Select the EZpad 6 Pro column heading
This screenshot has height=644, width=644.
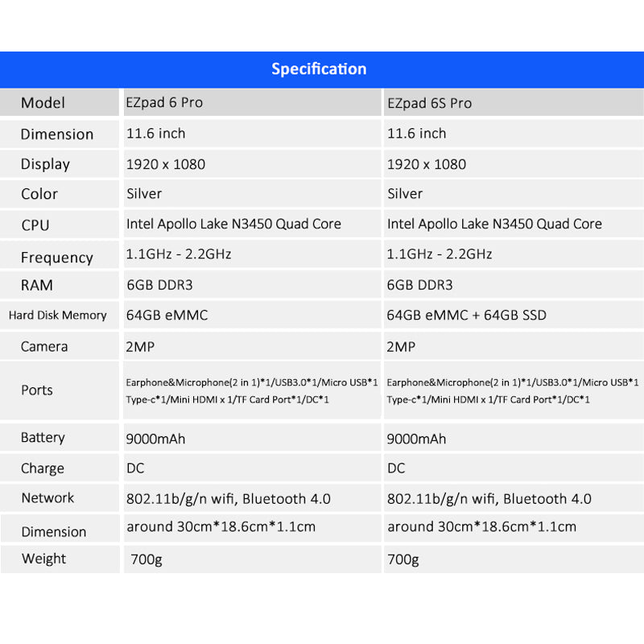(164, 103)
